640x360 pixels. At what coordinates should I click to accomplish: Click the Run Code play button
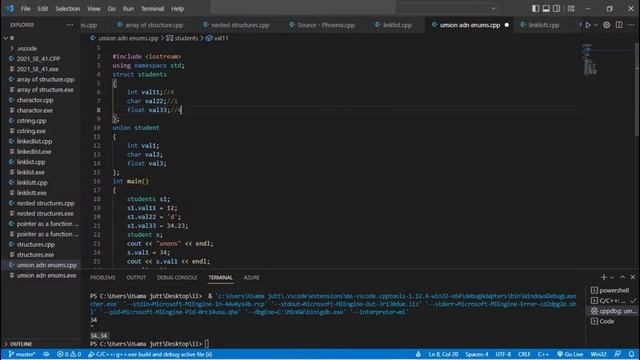point(588,25)
